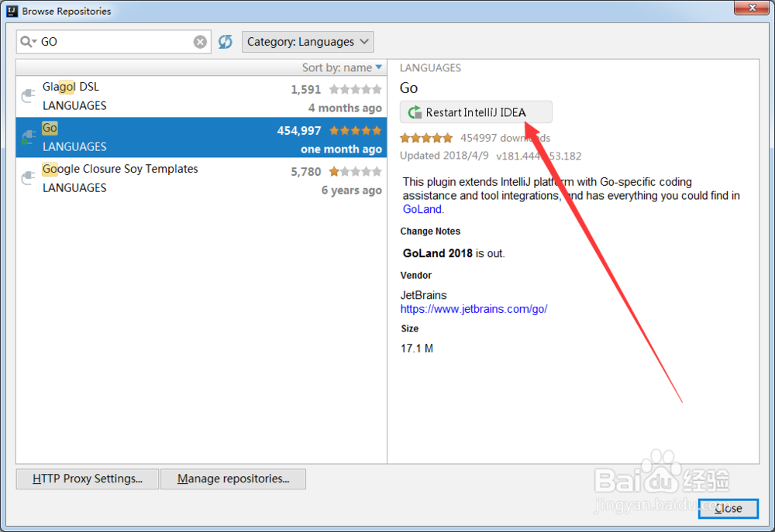Click the JetBrains vendor name
775x532 pixels.
(x=424, y=295)
